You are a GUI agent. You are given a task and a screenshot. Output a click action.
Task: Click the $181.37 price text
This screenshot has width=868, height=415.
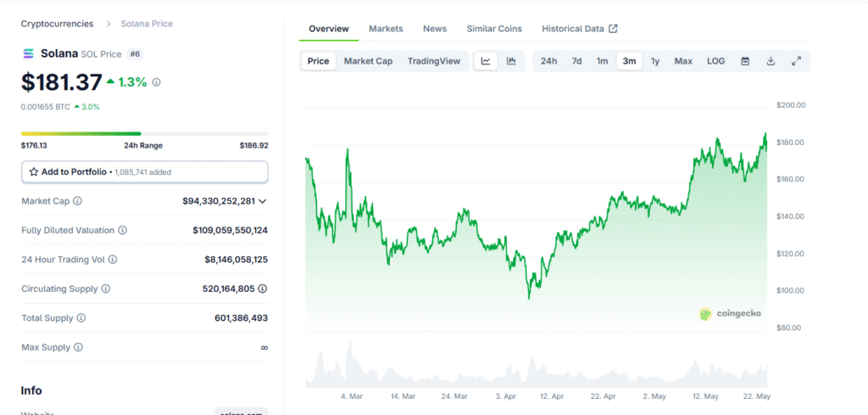point(61,82)
